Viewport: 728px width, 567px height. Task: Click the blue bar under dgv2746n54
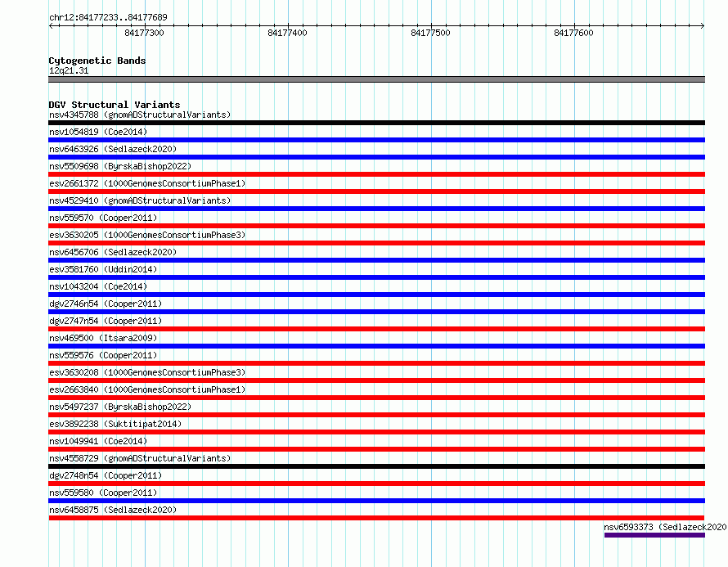click(x=376, y=312)
